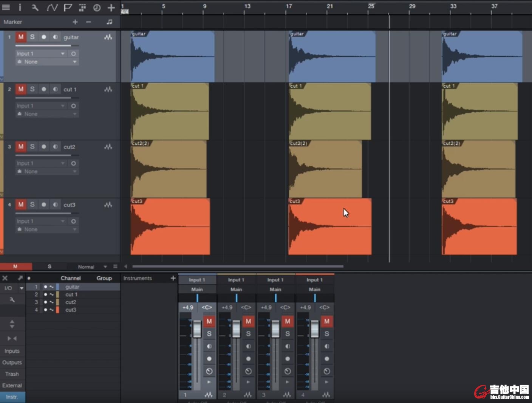The image size is (532, 403).
Task: Click the channel 1 mixer fader
Action: [x=197, y=329]
